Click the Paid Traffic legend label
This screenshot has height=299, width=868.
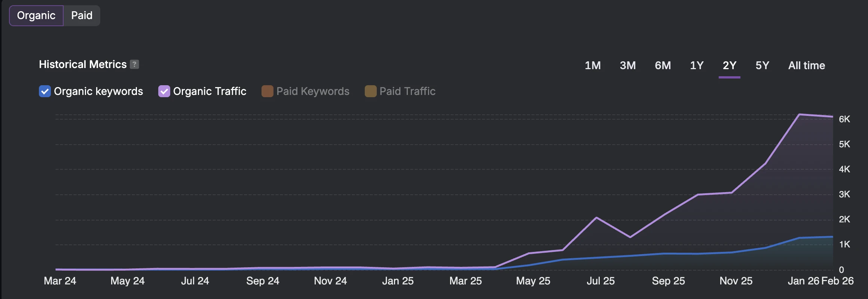pyautogui.click(x=407, y=91)
